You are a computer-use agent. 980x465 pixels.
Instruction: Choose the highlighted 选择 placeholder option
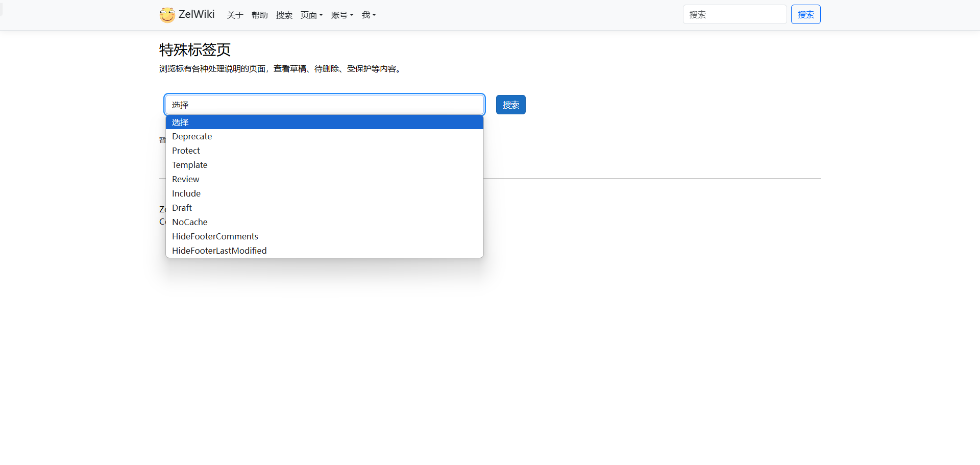324,122
